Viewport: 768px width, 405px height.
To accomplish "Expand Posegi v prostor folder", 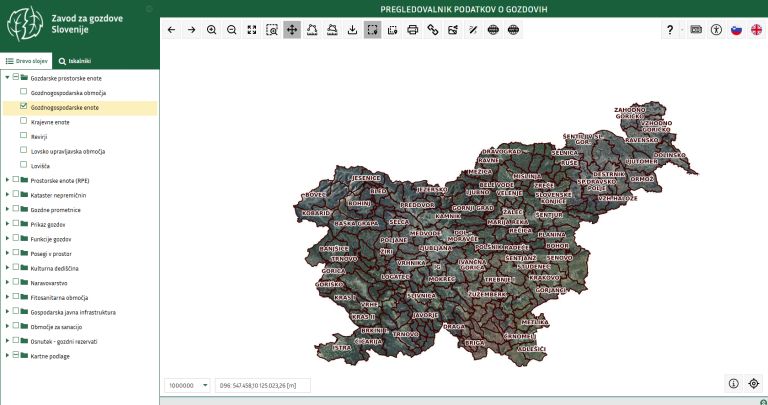I will (7, 253).
